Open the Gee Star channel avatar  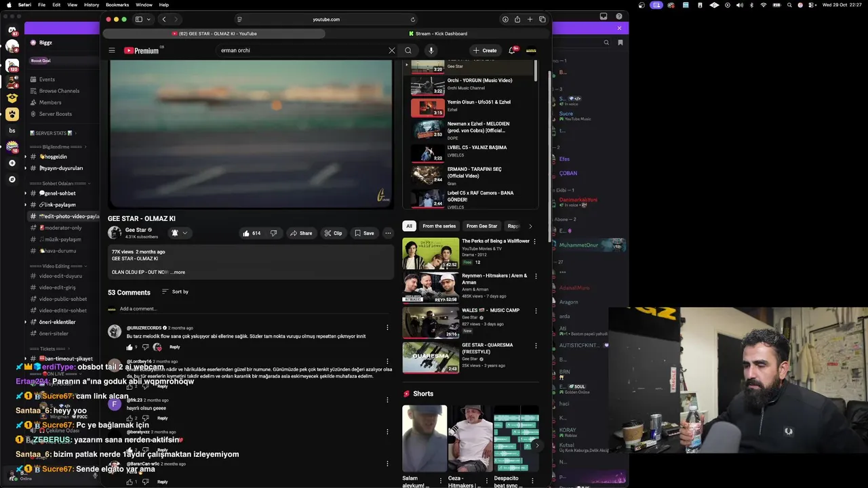pyautogui.click(x=115, y=233)
